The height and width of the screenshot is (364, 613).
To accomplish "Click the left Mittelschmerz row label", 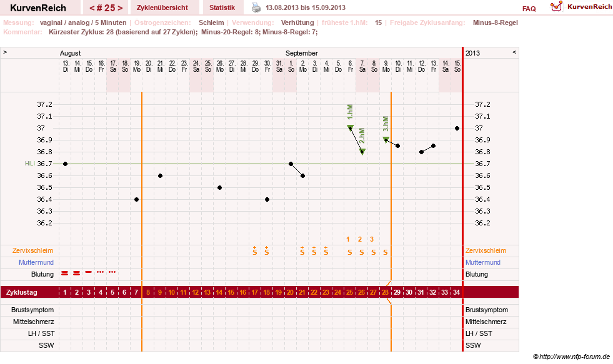I will [33, 322].
